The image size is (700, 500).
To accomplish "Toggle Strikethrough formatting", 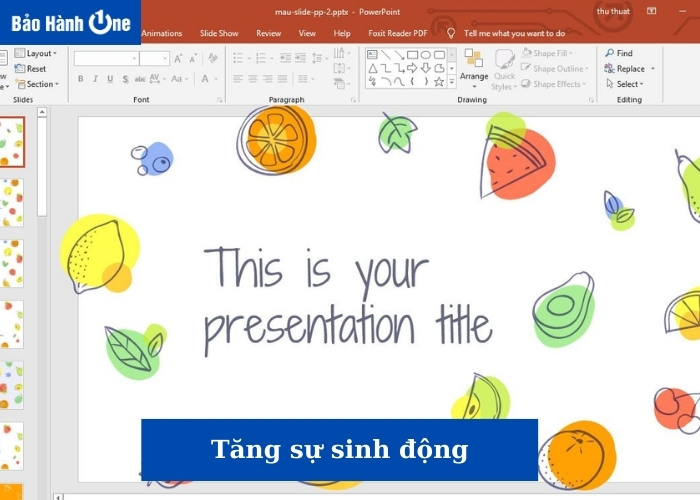I will coord(140,79).
